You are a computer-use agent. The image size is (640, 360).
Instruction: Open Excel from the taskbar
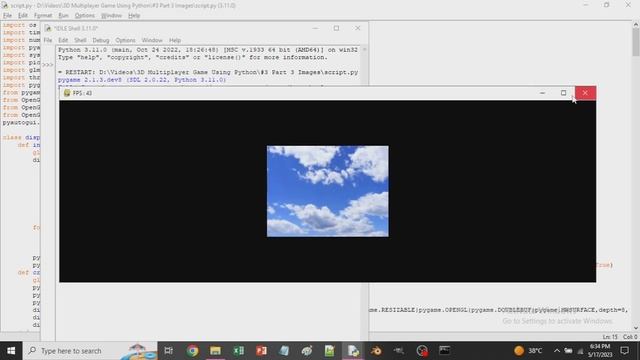(239, 351)
